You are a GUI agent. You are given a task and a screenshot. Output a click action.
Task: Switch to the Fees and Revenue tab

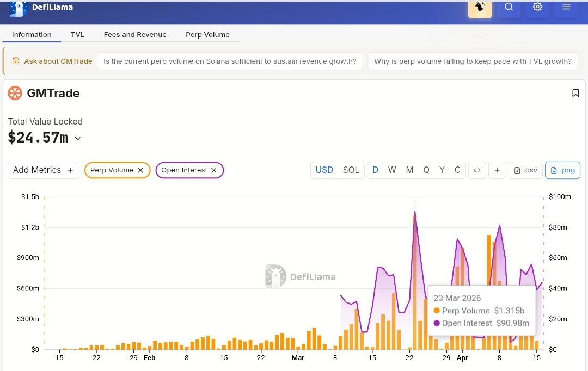pyautogui.click(x=135, y=34)
